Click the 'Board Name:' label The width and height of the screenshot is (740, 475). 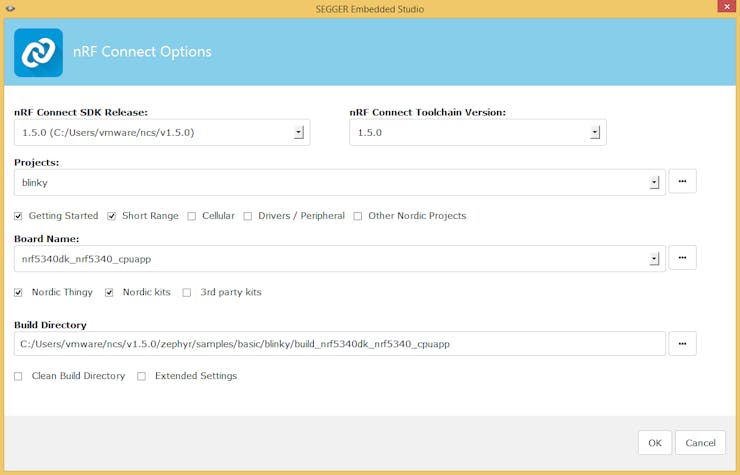pyautogui.click(x=47, y=239)
